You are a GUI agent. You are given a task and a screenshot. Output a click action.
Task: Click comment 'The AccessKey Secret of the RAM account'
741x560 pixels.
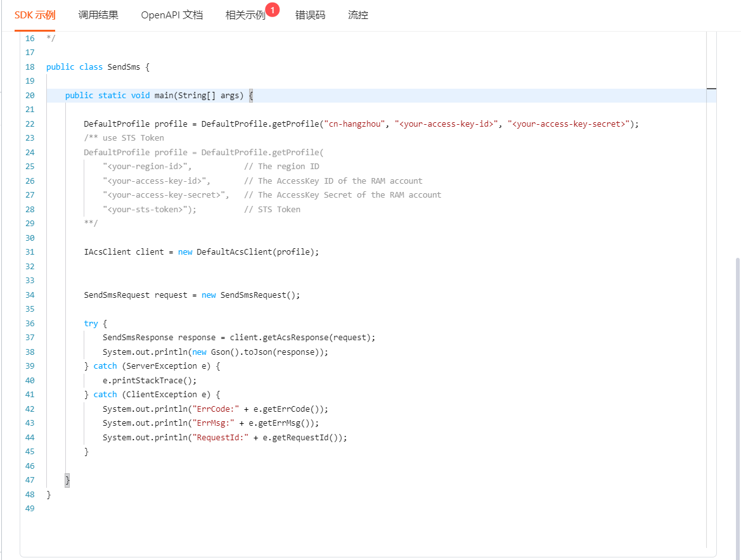(x=350, y=195)
